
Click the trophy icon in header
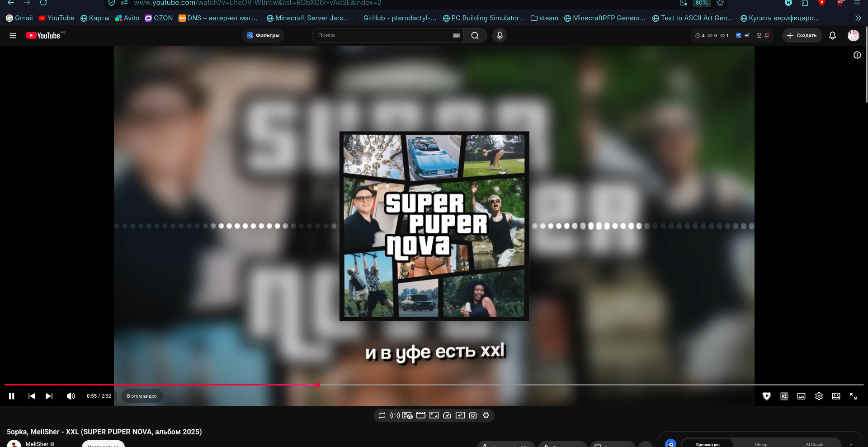coord(759,35)
